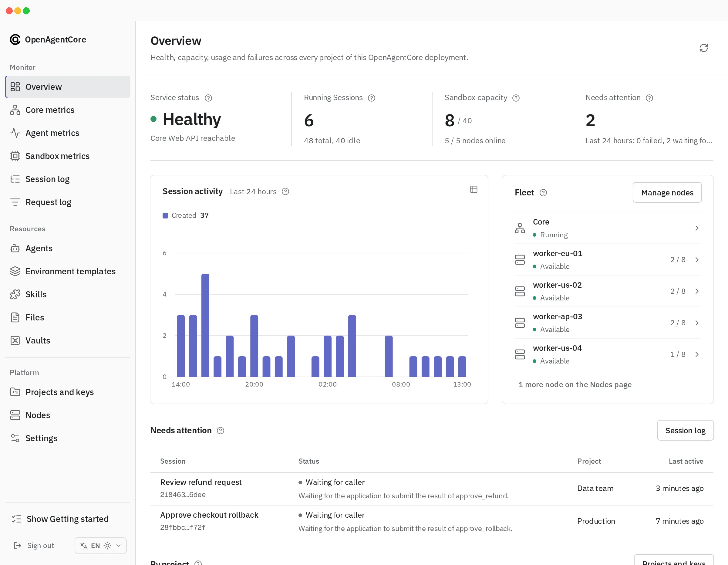The height and width of the screenshot is (565, 728).
Task: Click Show Getting started
Action: click(x=68, y=519)
